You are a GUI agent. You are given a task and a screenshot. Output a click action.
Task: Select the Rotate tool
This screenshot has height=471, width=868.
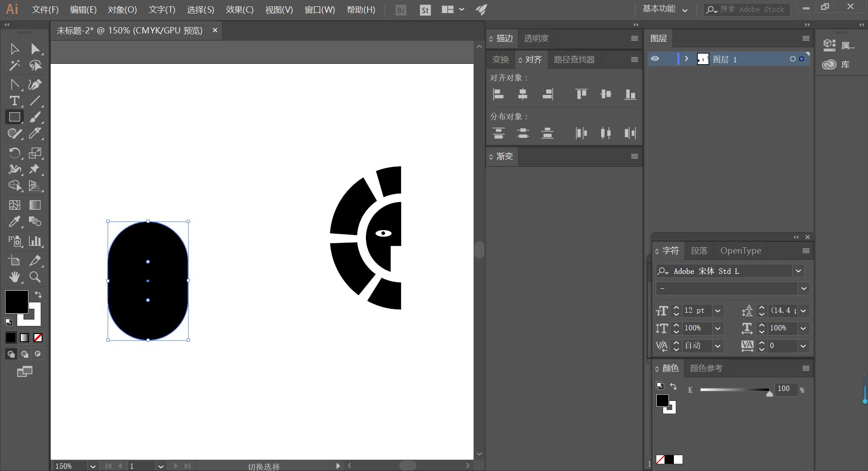click(14, 153)
